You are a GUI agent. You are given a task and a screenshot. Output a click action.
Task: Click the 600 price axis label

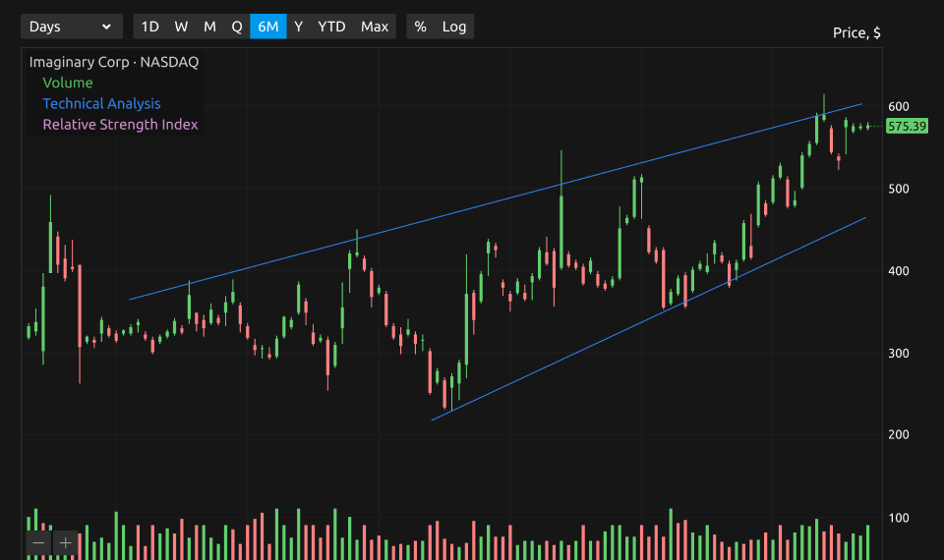(898, 106)
